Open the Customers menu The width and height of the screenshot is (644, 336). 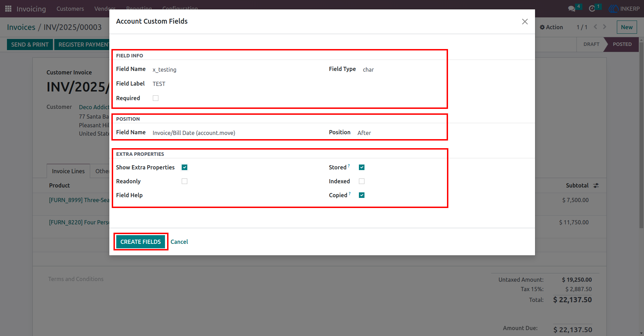click(70, 9)
